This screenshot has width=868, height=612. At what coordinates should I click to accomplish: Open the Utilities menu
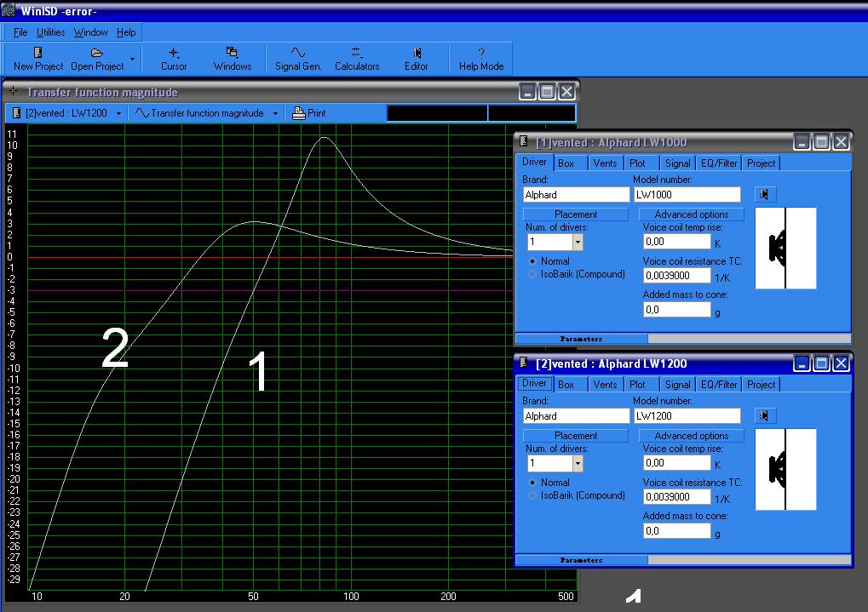tap(50, 31)
